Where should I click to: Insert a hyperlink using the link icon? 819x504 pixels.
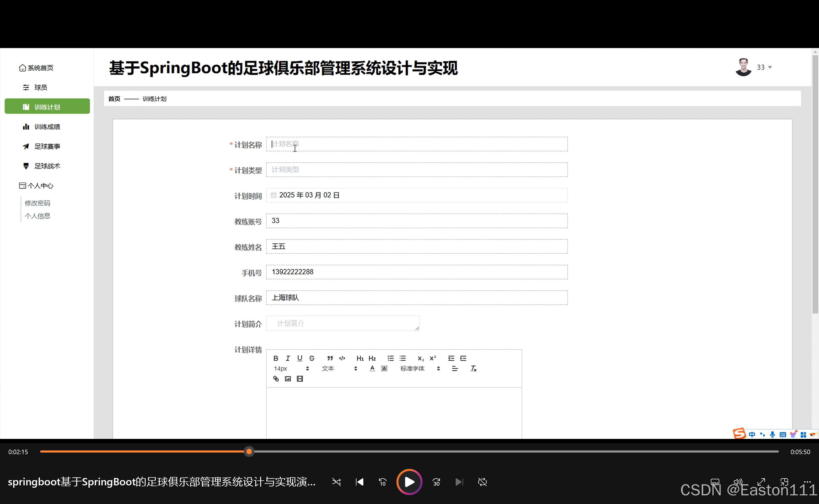[x=276, y=379]
